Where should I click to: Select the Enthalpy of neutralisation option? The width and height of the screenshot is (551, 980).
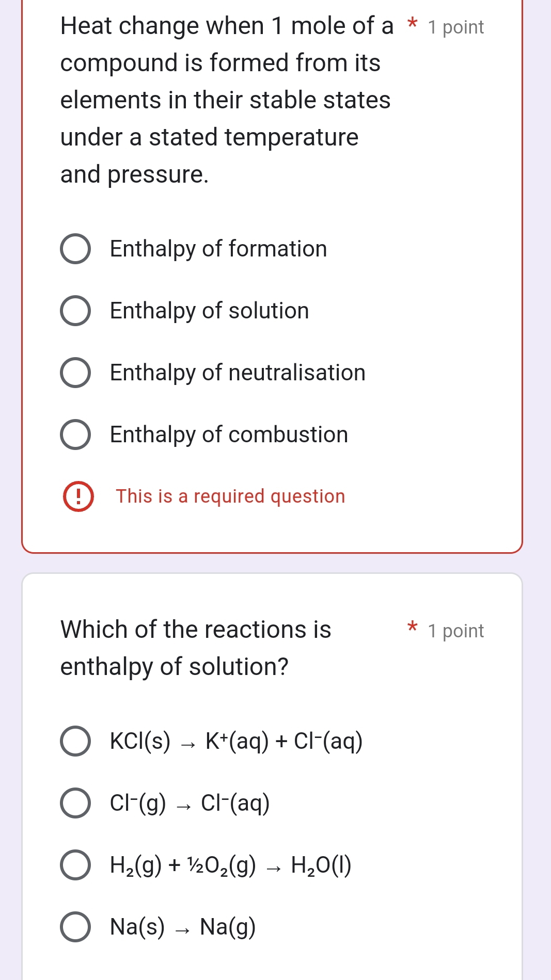(x=75, y=373)
